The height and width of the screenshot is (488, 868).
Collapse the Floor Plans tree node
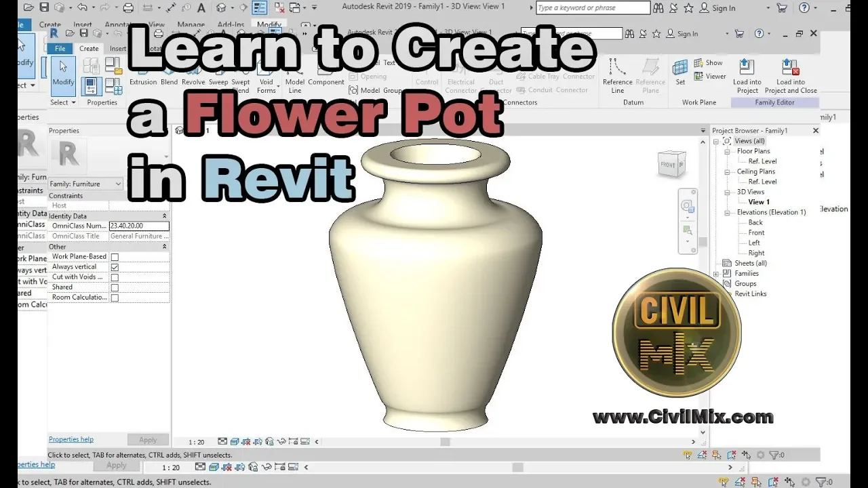coord(726,151)
